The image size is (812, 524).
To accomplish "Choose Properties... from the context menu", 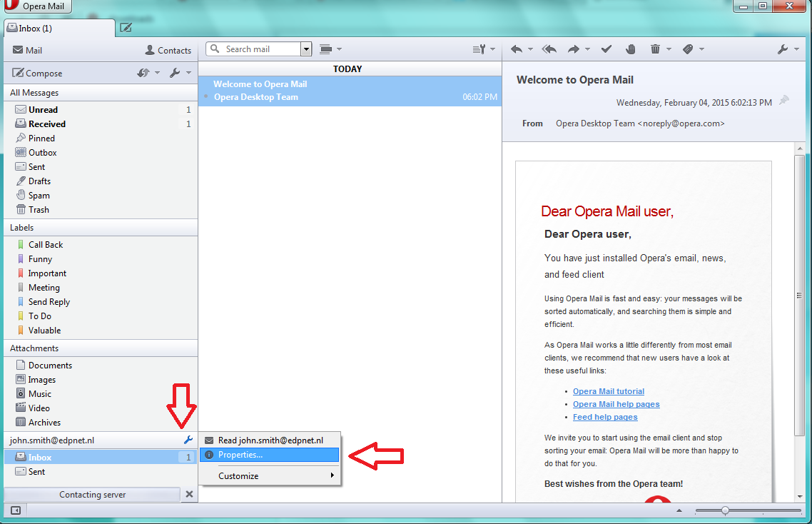I will pos(270,455).
